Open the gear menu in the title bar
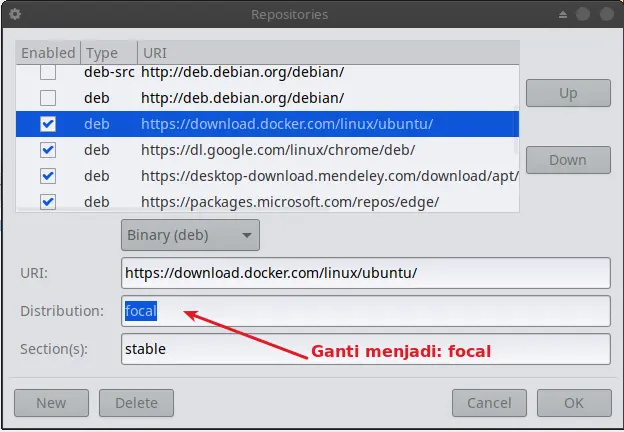 click(x=15, y=14)
